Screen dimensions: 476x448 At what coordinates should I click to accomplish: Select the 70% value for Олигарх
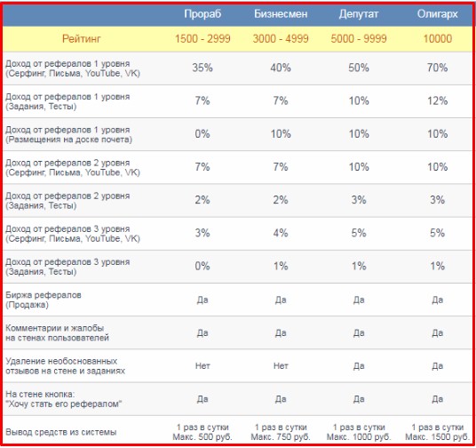pos(438,68)
